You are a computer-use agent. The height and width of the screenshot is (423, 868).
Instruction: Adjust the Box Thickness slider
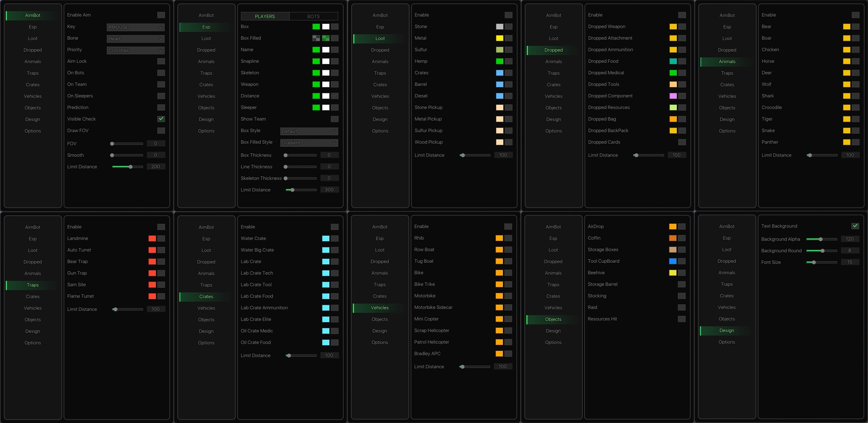[301, 155]
